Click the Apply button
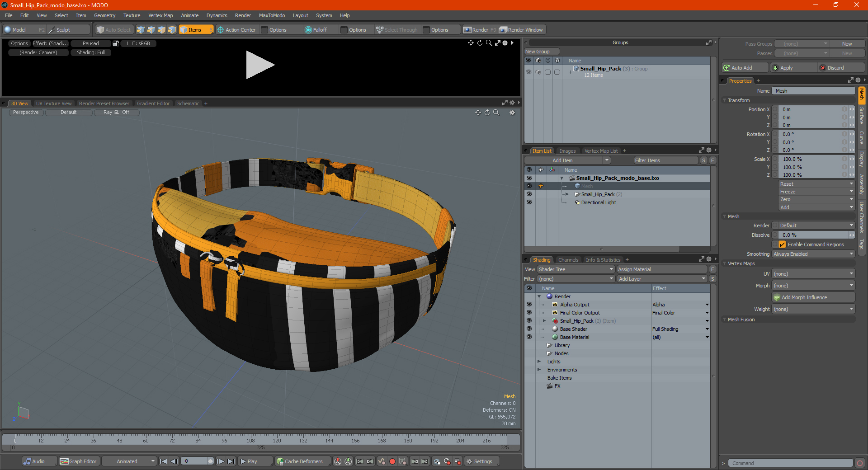This screenshot has width=868, height=470. pyautogui.click(x=793, y=68)
